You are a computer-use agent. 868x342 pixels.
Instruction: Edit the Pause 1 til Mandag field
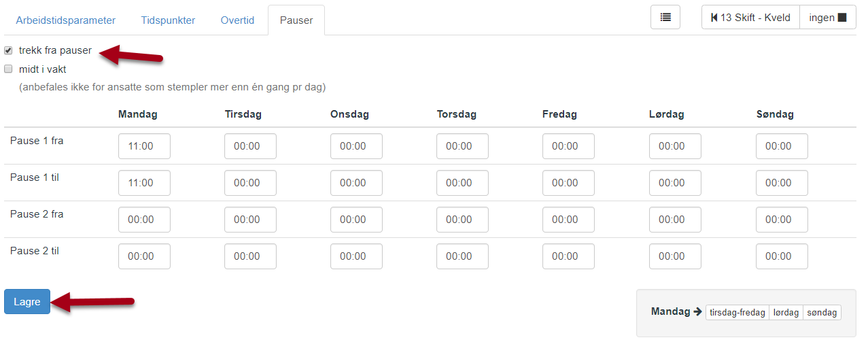click(x=144, y=183)
